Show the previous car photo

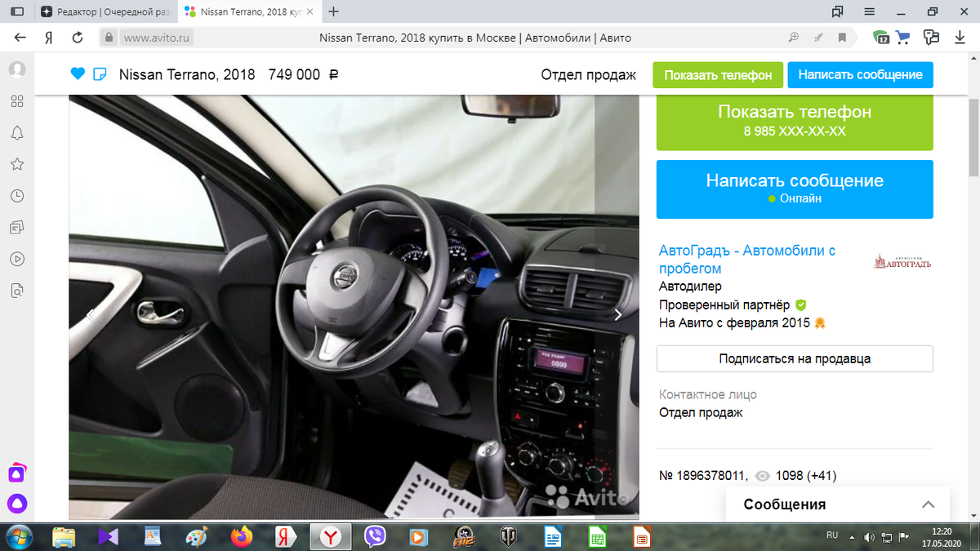point(90,315)
